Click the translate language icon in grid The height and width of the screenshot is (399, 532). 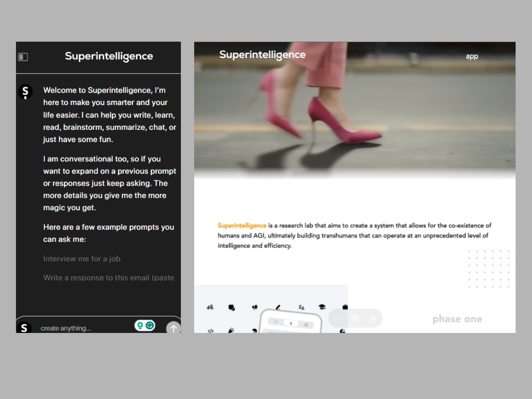click(301, 307)
